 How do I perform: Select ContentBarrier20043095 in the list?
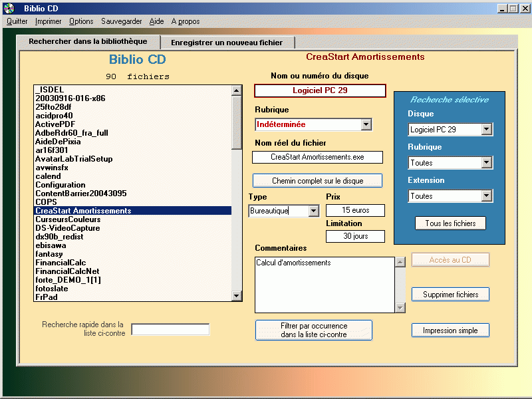pyautogui.click(x=132, y=194)
